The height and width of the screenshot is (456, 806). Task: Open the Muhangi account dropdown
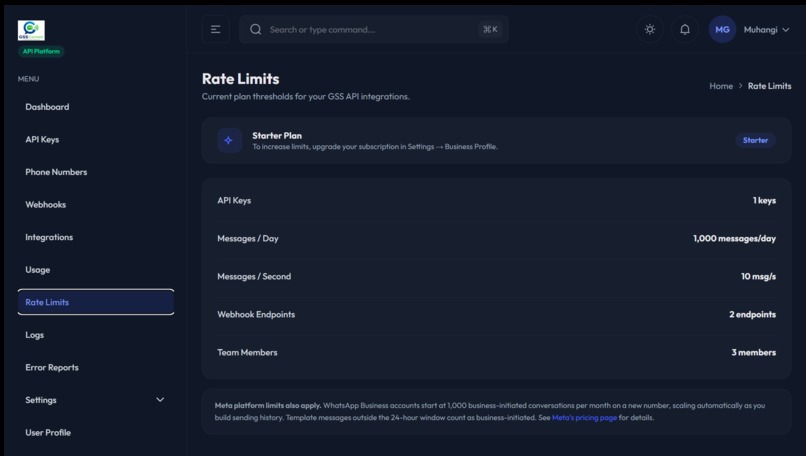pos(766,30)
